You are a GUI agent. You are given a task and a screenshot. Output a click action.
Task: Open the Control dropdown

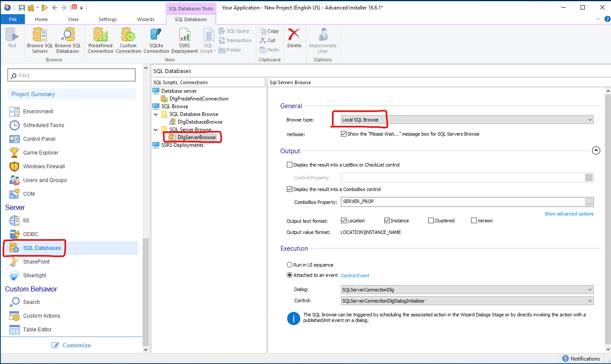467,301
